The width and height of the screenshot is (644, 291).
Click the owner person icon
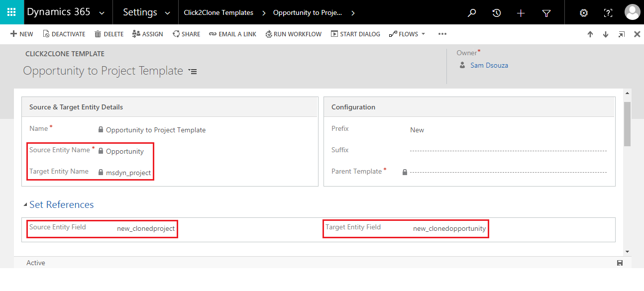coord(462,65)
